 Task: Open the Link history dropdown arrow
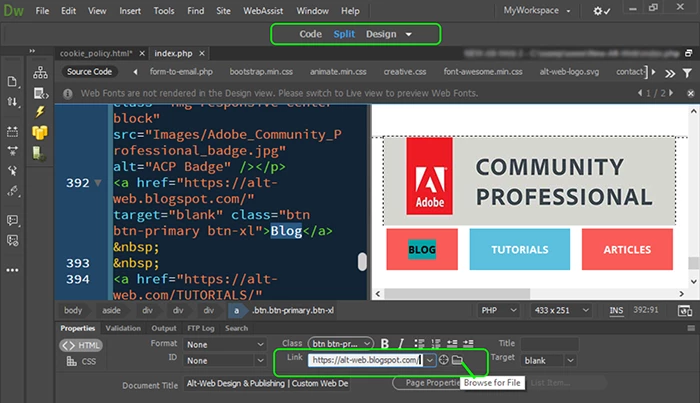pyautogui.click(x=429, y=360)
